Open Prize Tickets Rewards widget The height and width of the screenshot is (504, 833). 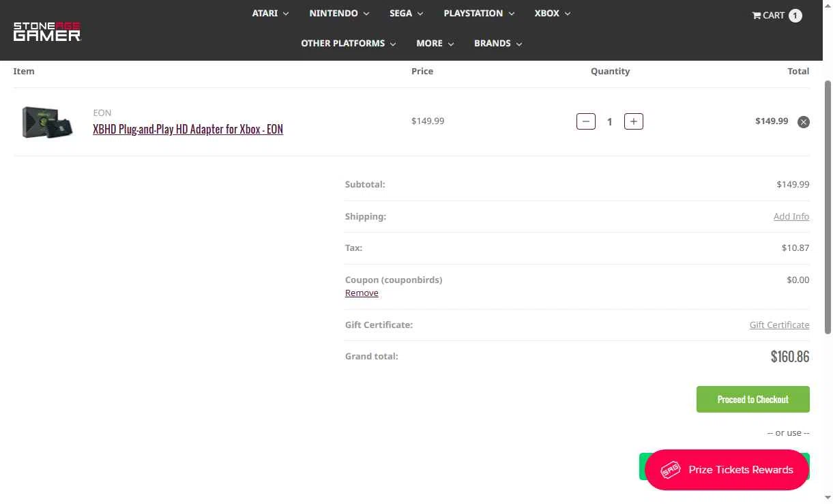click(727, 470)
